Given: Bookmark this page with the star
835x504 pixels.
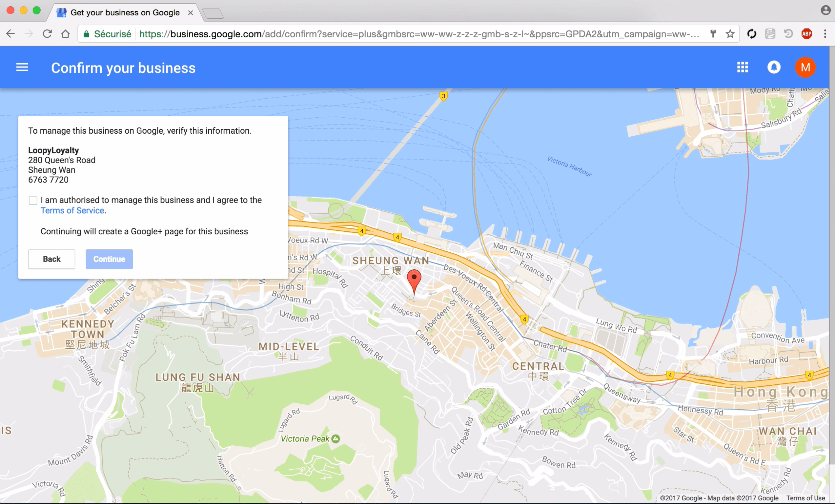Looking at the screenshot, I should pos(730,34).
